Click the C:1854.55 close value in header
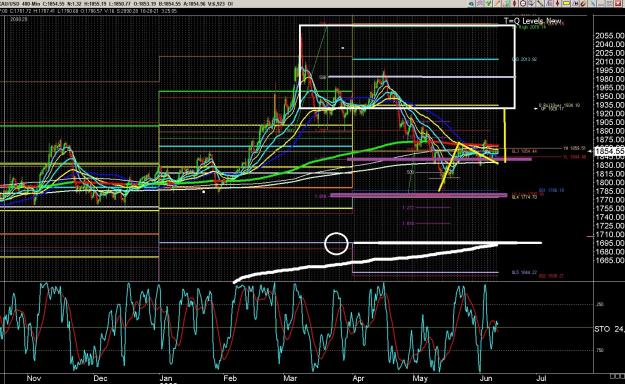 pos(53,4)
